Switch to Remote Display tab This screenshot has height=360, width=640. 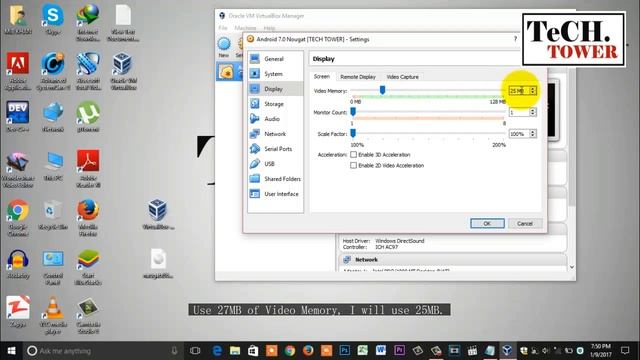click(358, 77)
